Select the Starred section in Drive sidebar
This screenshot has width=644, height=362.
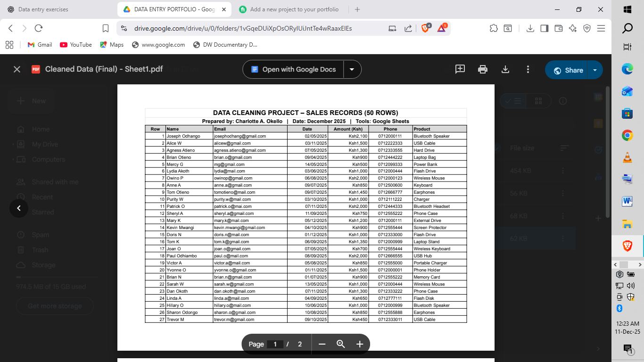(42, 212)
